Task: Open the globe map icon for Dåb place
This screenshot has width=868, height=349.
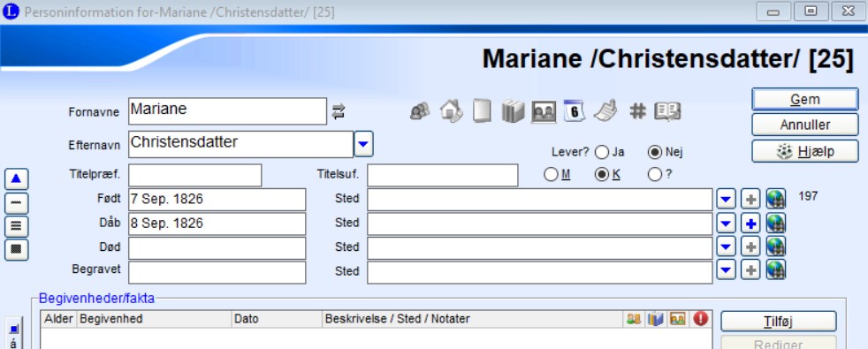Action: 776,224
